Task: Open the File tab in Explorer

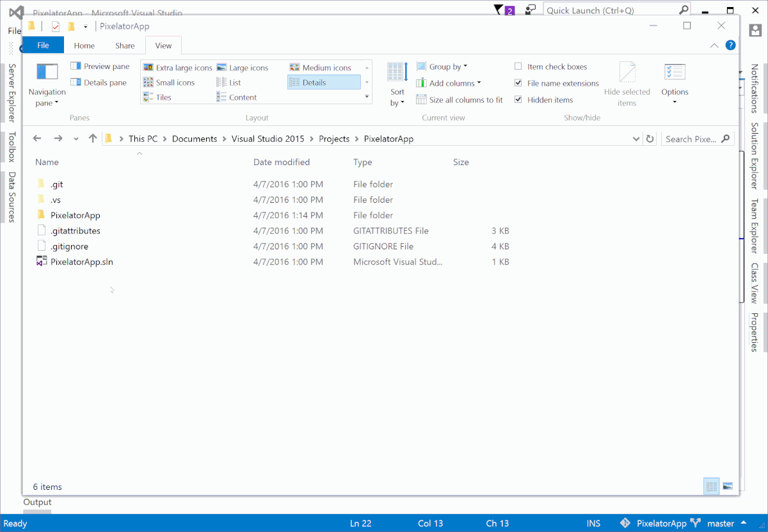Action: [43, 45]
